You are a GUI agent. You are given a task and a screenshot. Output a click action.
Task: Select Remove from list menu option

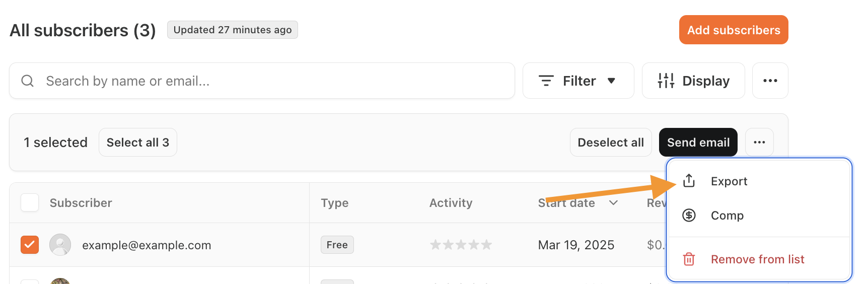757,259
